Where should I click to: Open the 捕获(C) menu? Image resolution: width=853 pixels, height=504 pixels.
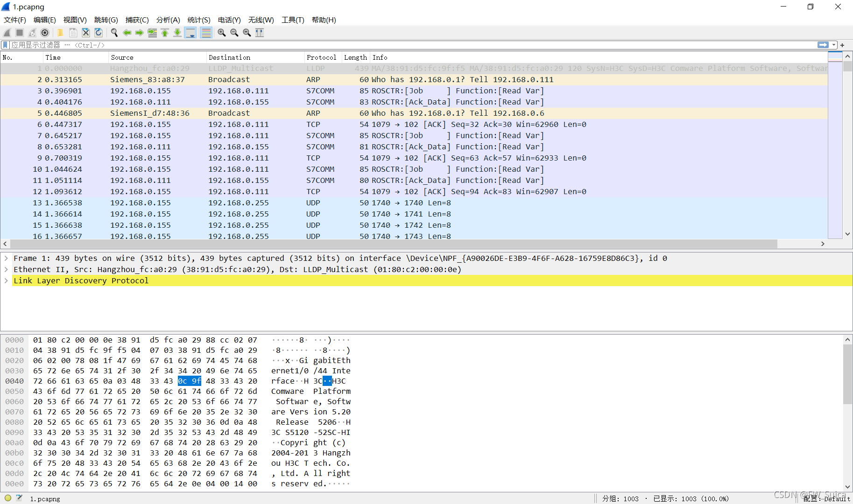(137, 20)
